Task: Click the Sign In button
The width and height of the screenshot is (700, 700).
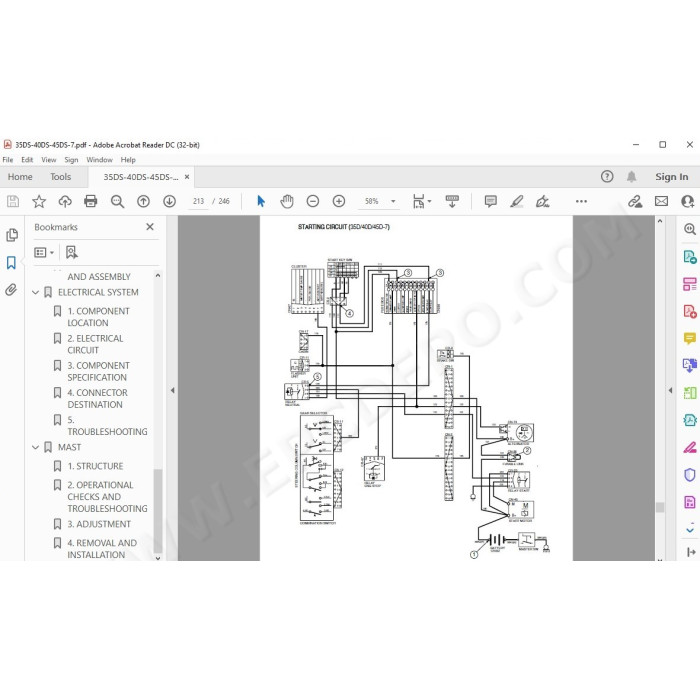Action: click(x=671, y=177)
